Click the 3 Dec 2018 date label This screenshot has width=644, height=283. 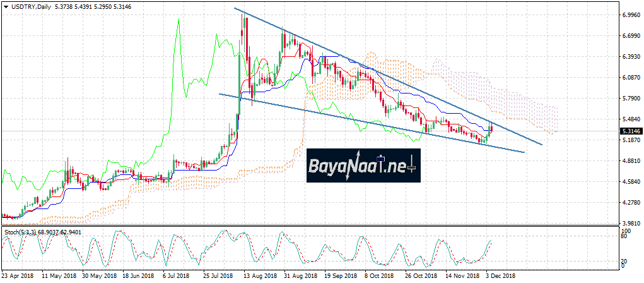pyautogui.click(x=500, y=277)
